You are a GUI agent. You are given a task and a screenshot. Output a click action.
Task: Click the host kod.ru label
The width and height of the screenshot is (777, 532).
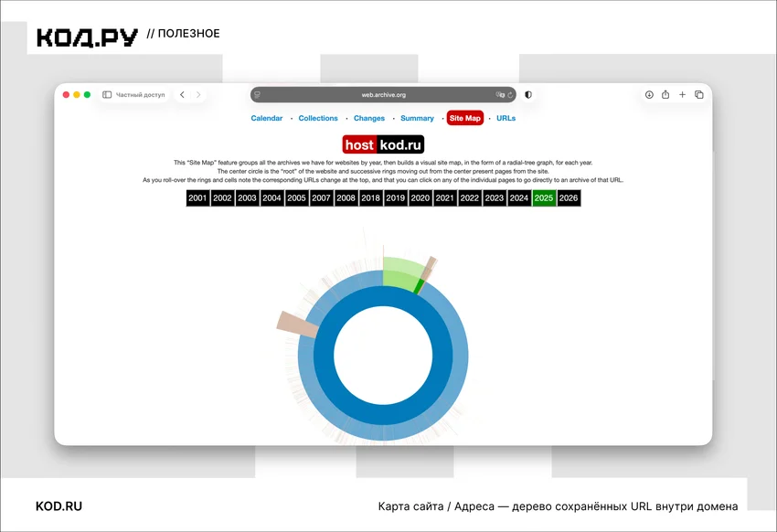383,144
